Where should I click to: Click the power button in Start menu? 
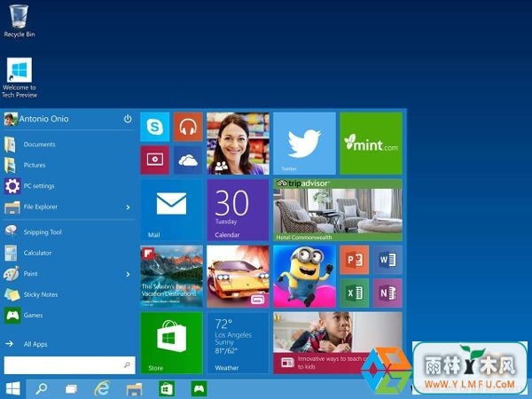(x=128, y=119)
